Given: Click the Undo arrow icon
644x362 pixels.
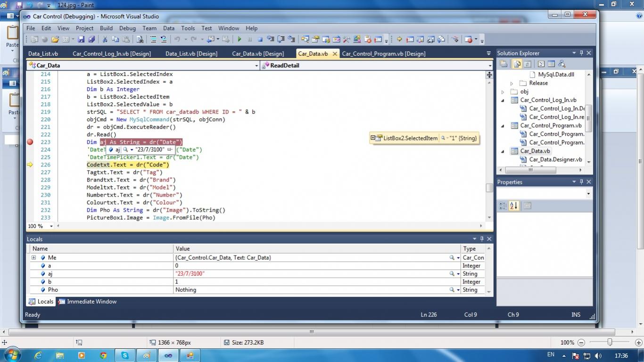Looking at the screenshot, I should pos(177,40).
